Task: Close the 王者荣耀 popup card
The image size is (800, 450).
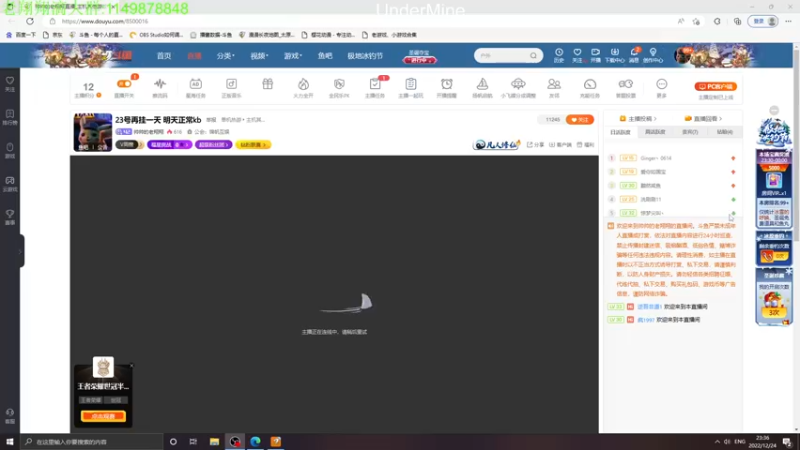Action: click(x=131, y=365)
